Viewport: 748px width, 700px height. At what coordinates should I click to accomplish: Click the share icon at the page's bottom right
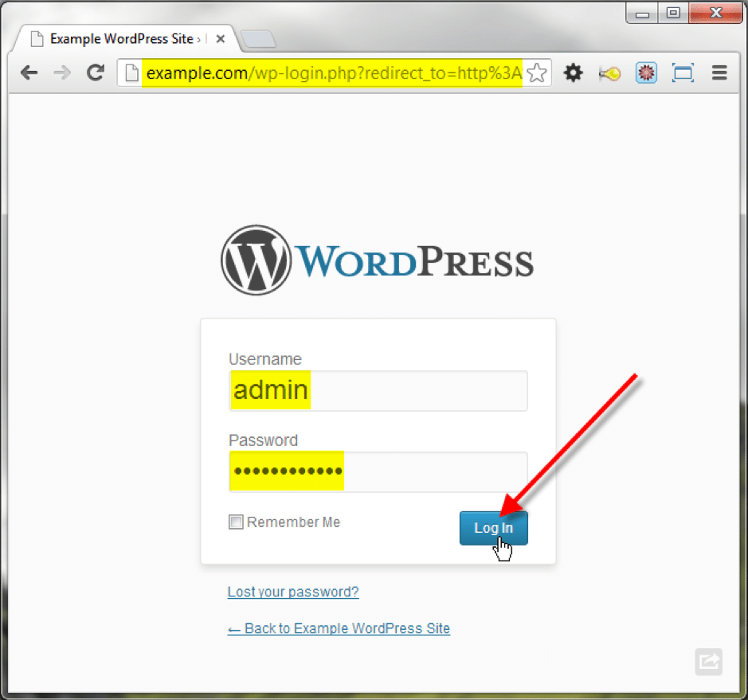pos(708,661)
